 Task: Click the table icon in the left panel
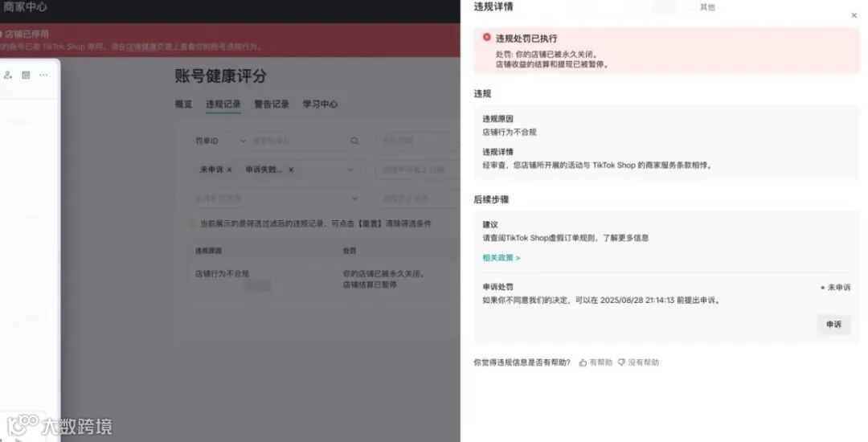[x=26, y=76]
